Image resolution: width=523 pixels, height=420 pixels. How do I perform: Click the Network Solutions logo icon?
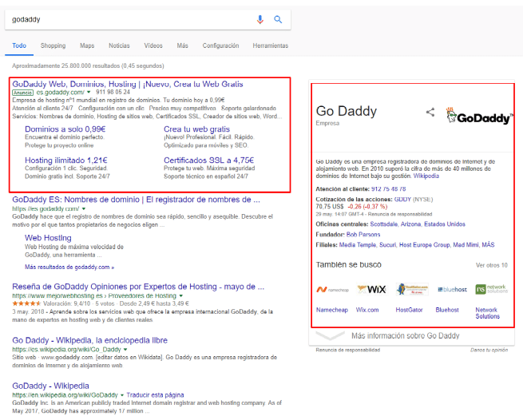pyautogui.click(x=490, y=289)
